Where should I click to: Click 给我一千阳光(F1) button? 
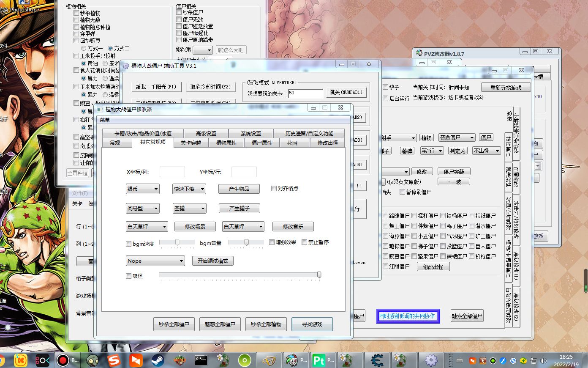pos(156,87)
